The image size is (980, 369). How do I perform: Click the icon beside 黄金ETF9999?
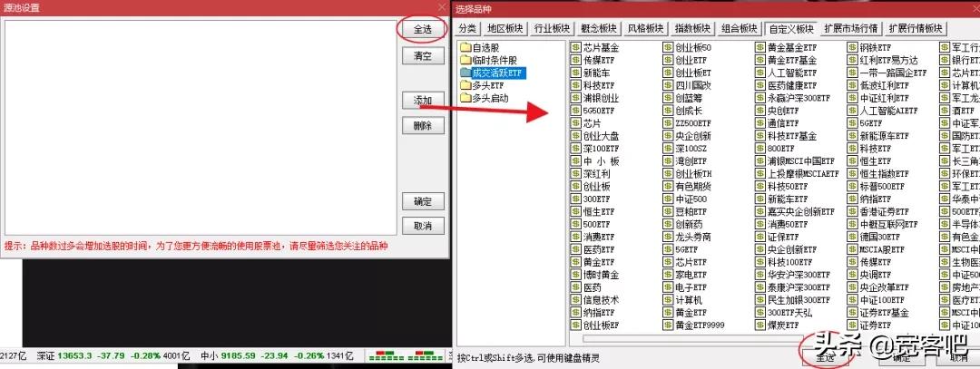668,325
